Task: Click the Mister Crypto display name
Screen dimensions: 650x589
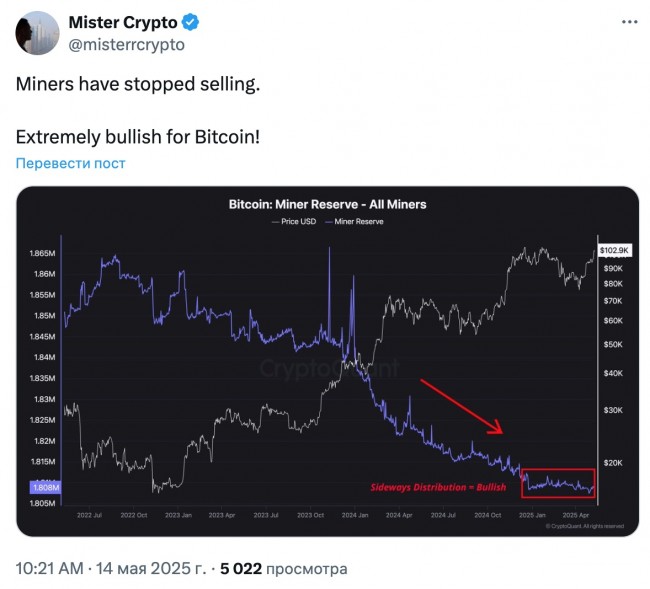Action: (x=123, y=22)
